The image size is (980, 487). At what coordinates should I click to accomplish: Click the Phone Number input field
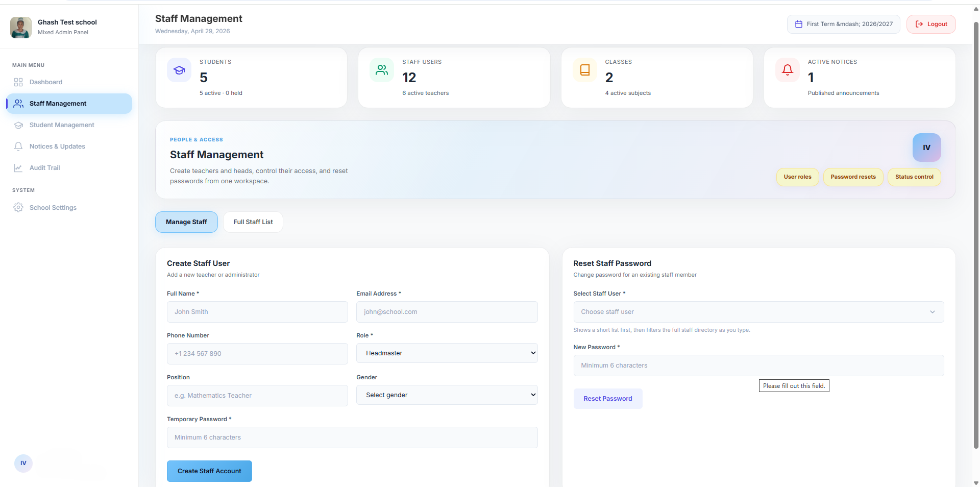tap(257, 354)
